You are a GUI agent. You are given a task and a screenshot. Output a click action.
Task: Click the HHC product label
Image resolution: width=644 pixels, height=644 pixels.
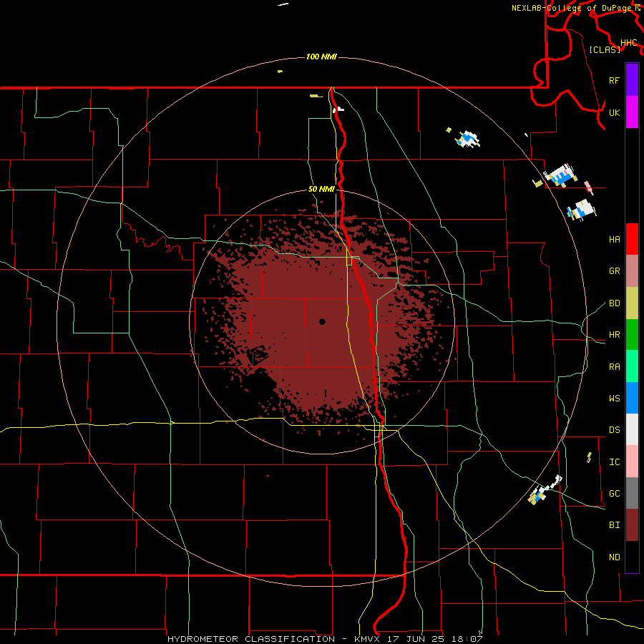point(628,43)
